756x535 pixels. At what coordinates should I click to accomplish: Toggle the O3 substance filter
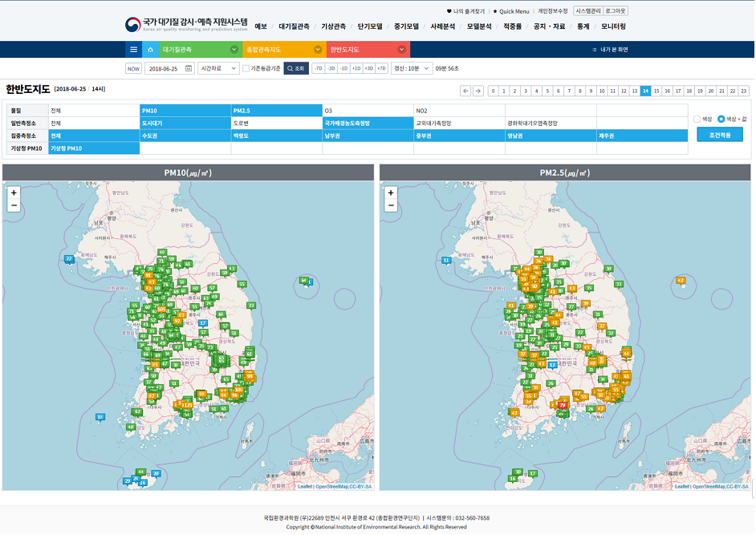pyautogui.click(x=368, y=111)
